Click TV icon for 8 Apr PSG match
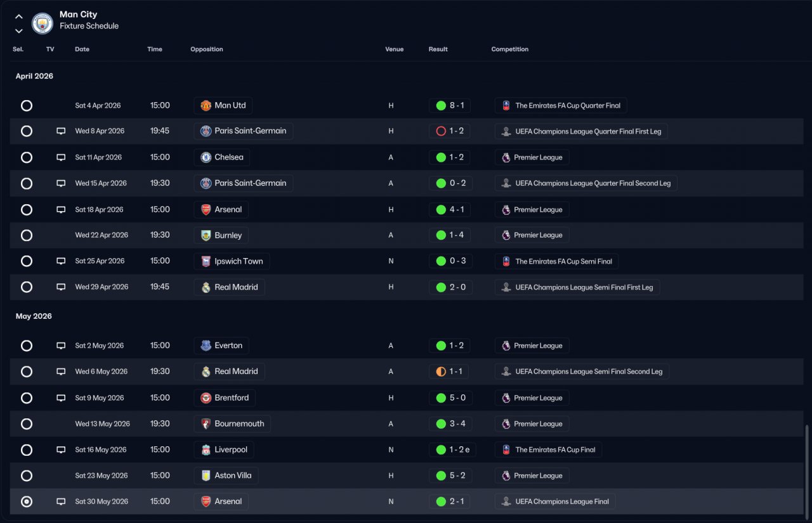812x523 pixels. pyautogui.click(x=61, y=131)
